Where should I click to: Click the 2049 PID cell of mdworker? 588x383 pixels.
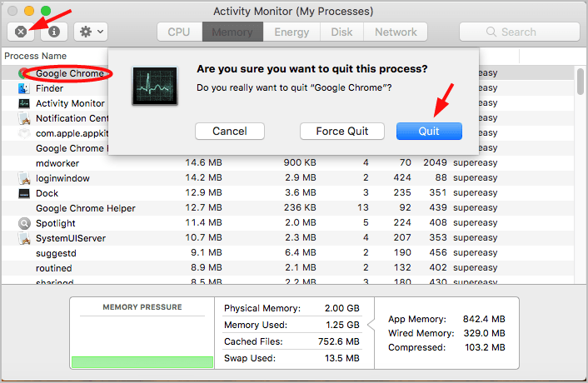pyautogui.click(x=435, y=162)
